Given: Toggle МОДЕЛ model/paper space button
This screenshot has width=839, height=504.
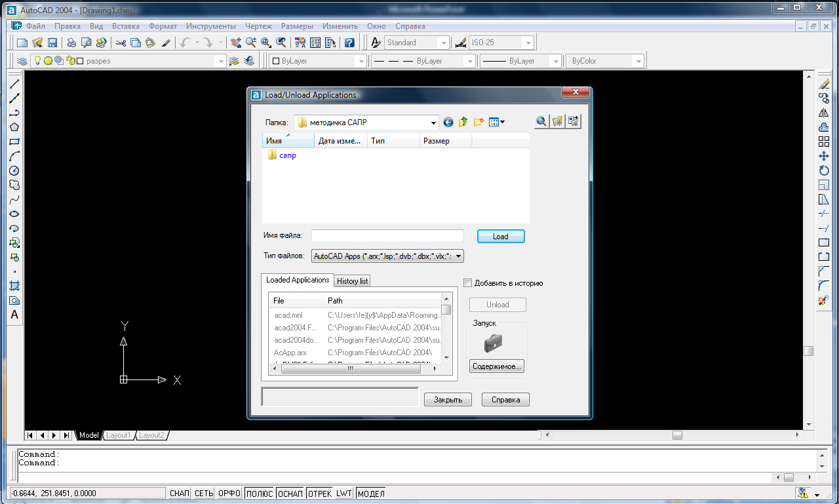Looking at the screenshot, I should [371, 494].
